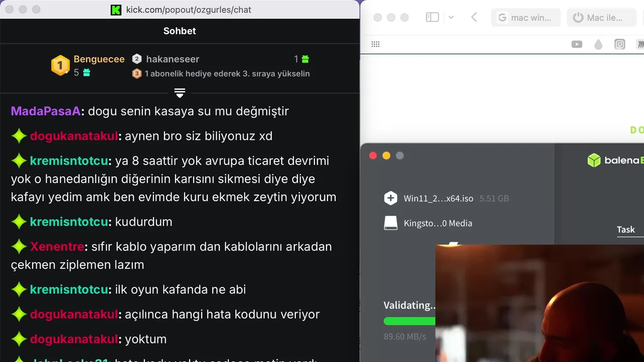Go back with Safari's back arrow
644x362 pixels.
(x=474, y=17)
